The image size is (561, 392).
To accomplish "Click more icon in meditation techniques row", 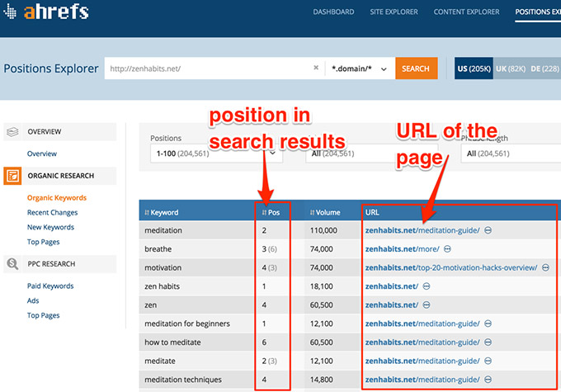I will (x=488, y=379).
